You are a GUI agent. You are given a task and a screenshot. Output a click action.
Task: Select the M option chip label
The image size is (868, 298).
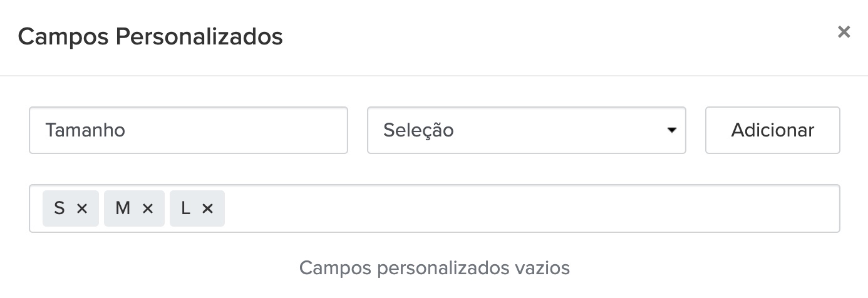(123, 208)
